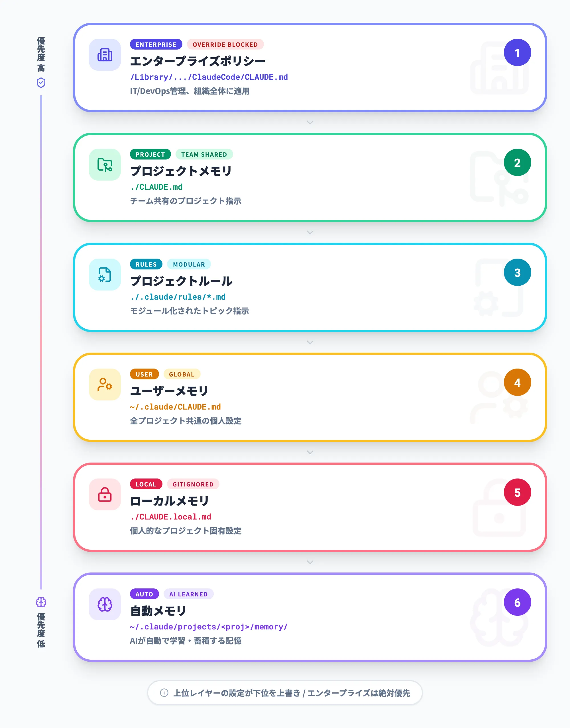The height and width of the screenshot is (728, 570).
Task: Click the user settings icon
Action: pos(105,385)
